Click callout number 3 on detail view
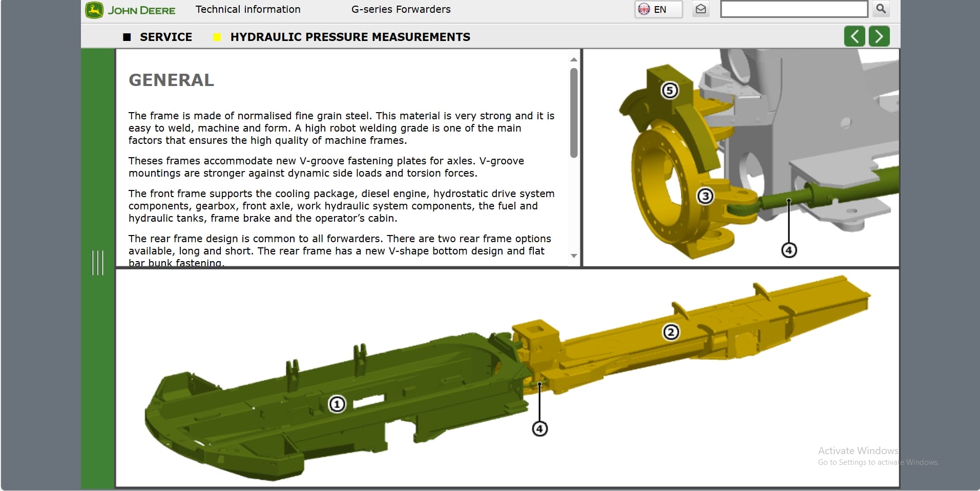The image size is (980, 491). (x=705, y=196)
